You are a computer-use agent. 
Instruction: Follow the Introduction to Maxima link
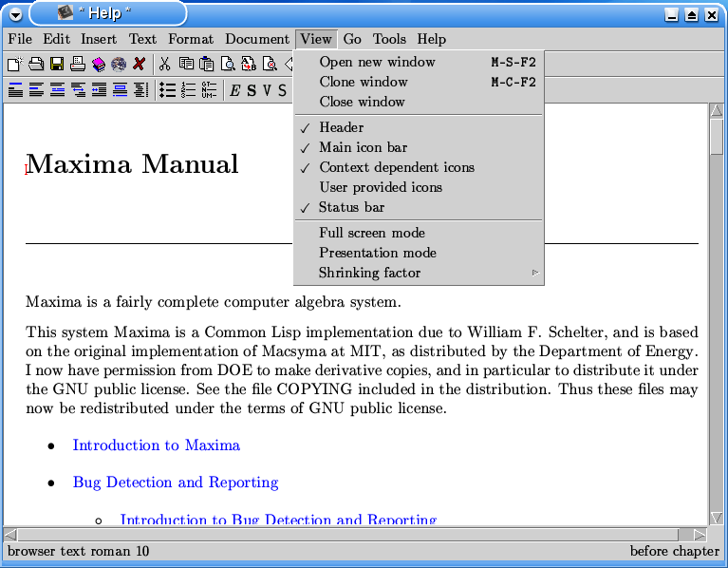[156, 445]
